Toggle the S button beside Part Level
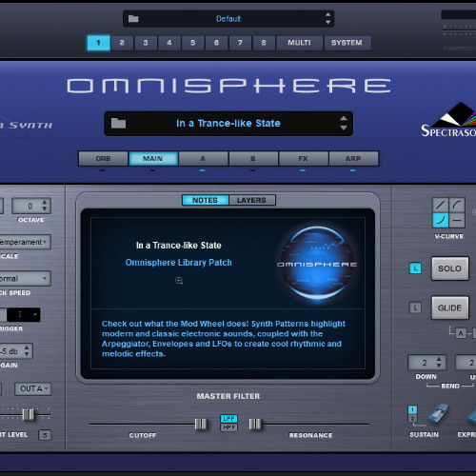 point(45,435)
